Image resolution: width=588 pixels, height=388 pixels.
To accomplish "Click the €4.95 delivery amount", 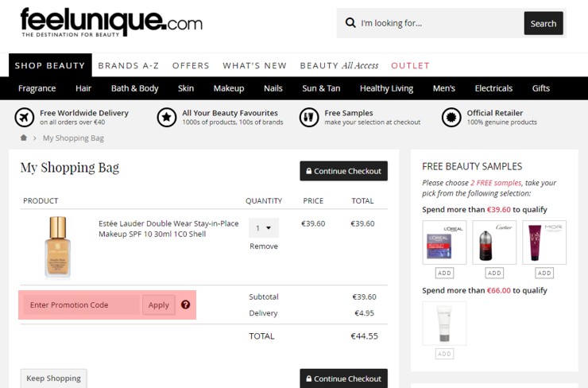I will point(364,313).
